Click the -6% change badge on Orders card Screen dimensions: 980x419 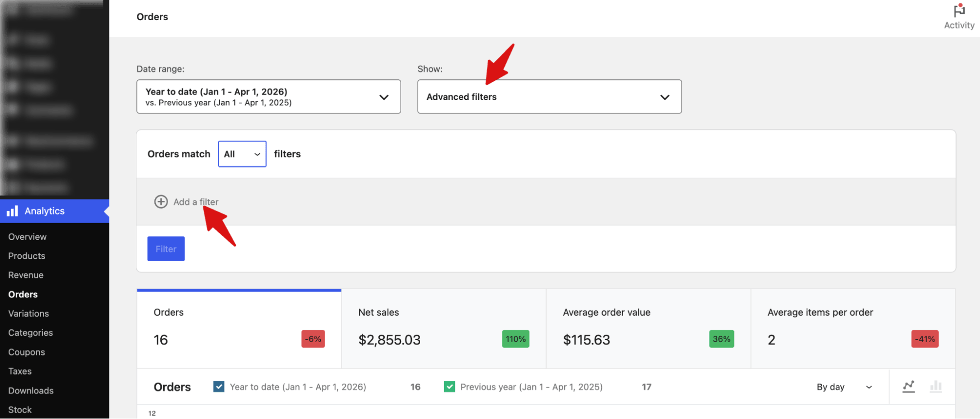(313, 339)
